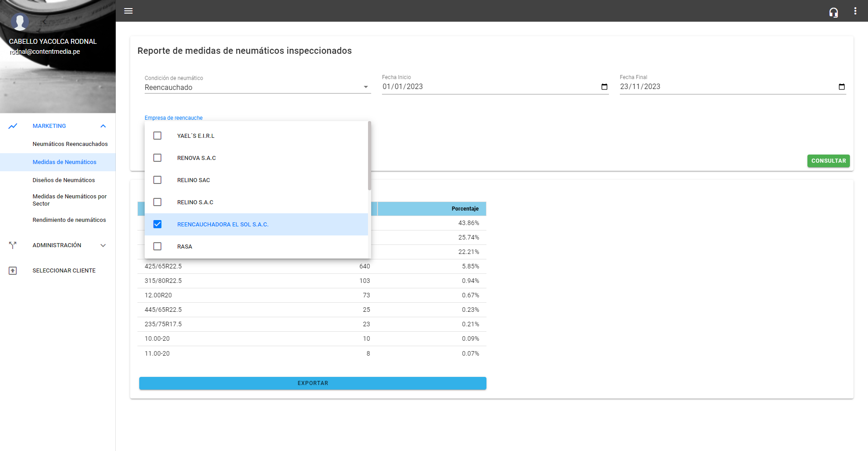
Task: Open the Fecha Final calendar picker icon
Action: pyautogui.click(x=841, y=87)
